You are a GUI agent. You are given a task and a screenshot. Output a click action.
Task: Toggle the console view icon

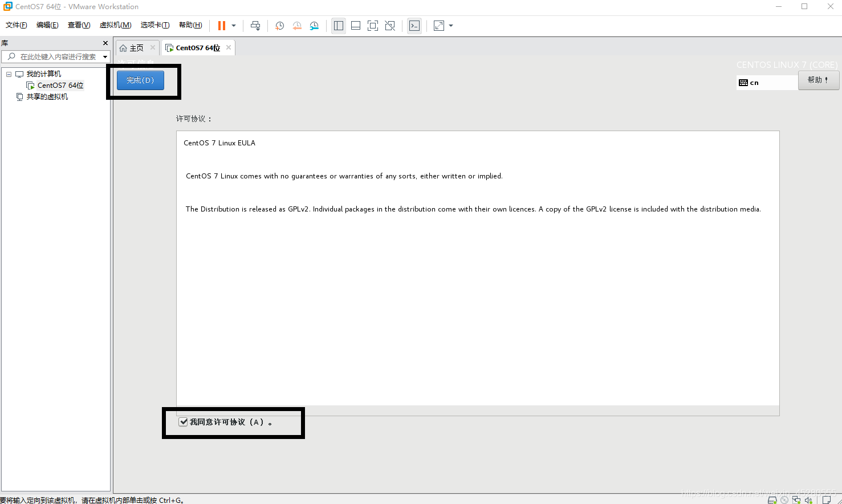click(414, 26)
